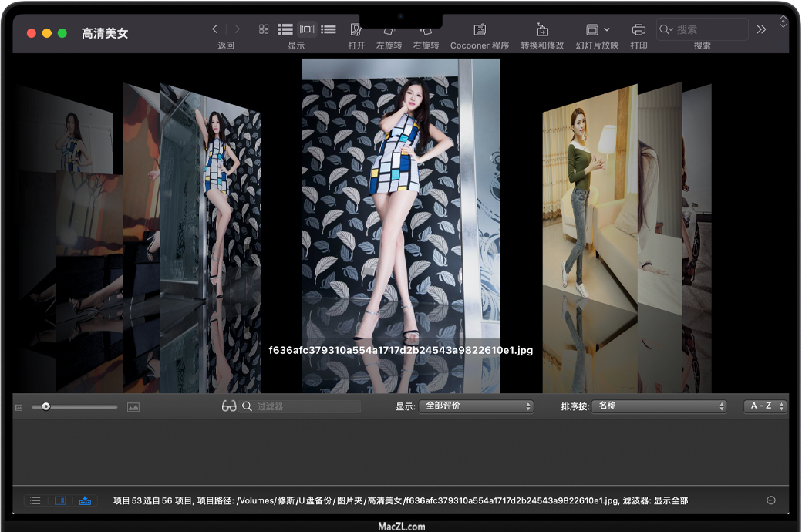Open the Cocooner 程序 tool
This screenshot has height=532, width=802.
point(479,30)
